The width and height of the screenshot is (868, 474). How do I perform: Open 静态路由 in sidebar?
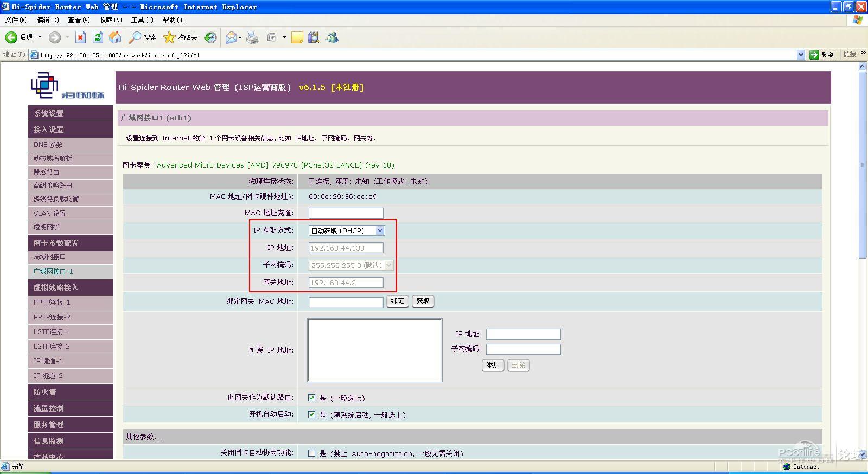coord(71,171)
